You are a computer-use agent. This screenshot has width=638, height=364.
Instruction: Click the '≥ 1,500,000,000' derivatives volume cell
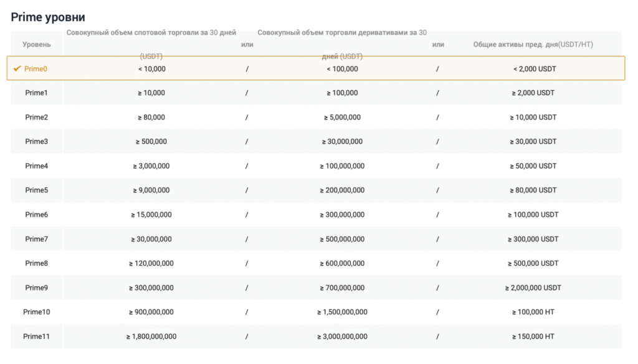342,312
